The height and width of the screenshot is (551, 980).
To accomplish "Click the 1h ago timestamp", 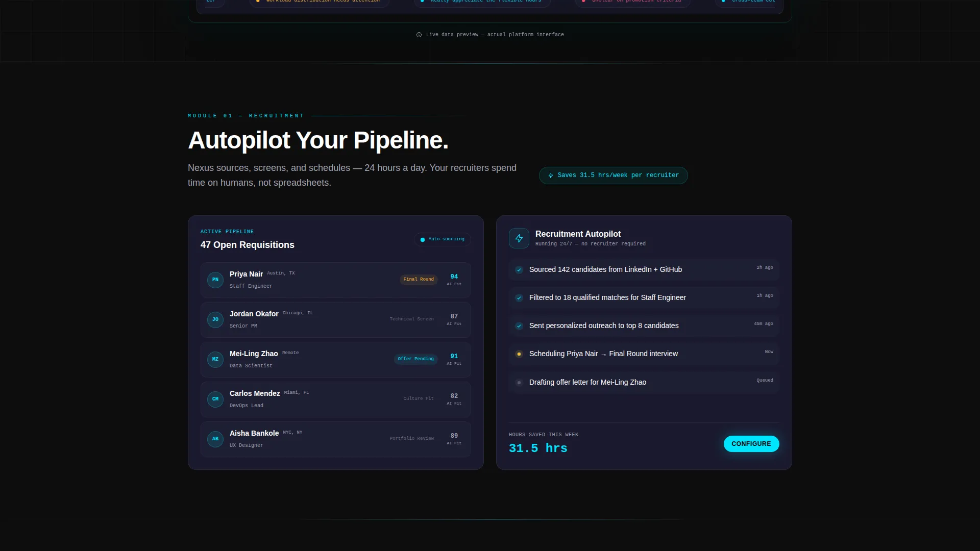I will 765,295.
